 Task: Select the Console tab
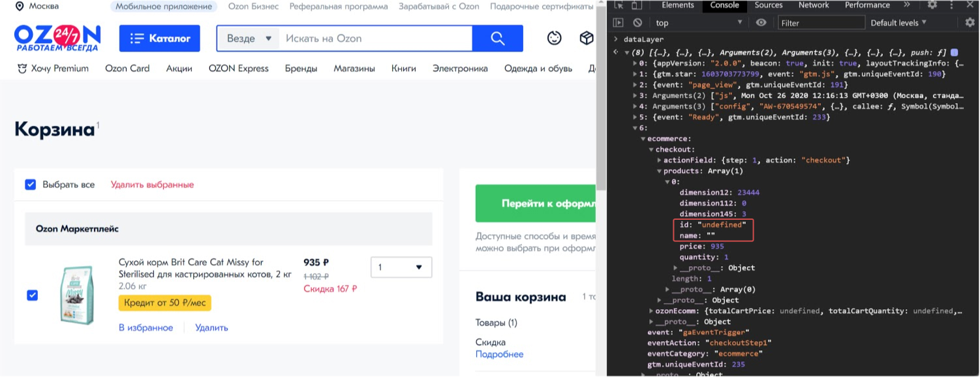tap(724, 5)
